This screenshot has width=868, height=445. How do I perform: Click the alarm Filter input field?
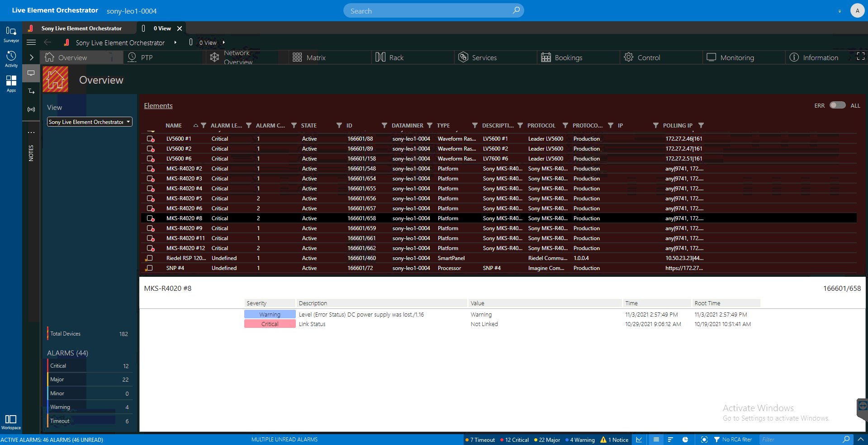pyautogui.click(x=800, y=439)
